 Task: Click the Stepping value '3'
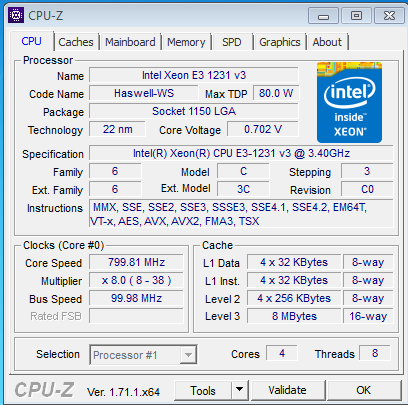(x=367, y=171)
